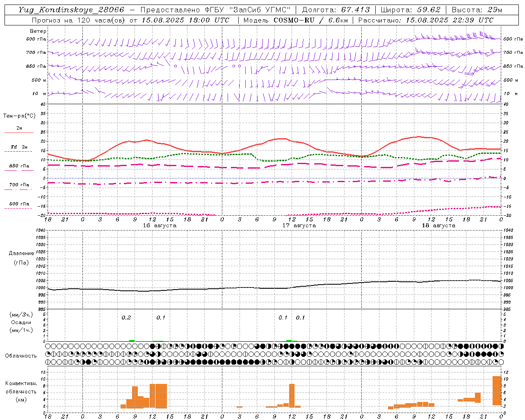Image resolution: width=525 pixels, height=420 pixels.
Task: Click the Осадки precipitation label
Action: pyautogui.click(x=21, y=322)
